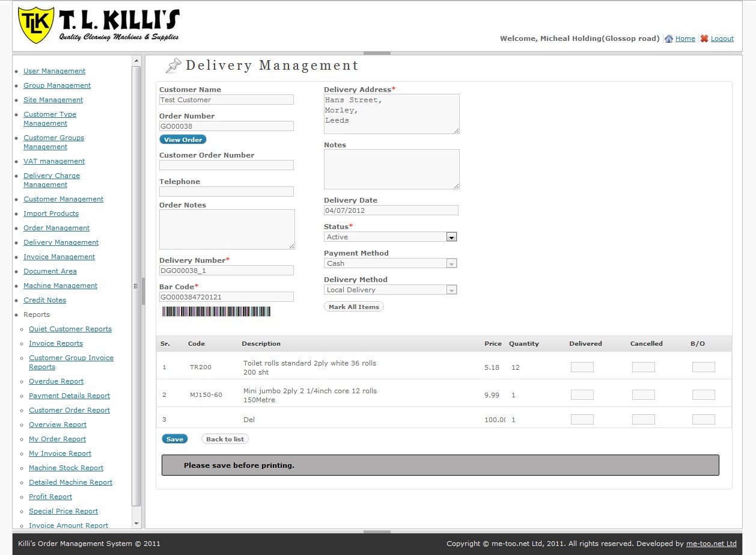Open My Invoice Report
Image resolution: width=756 pixels, height=555 pixels.
(60, 453)
